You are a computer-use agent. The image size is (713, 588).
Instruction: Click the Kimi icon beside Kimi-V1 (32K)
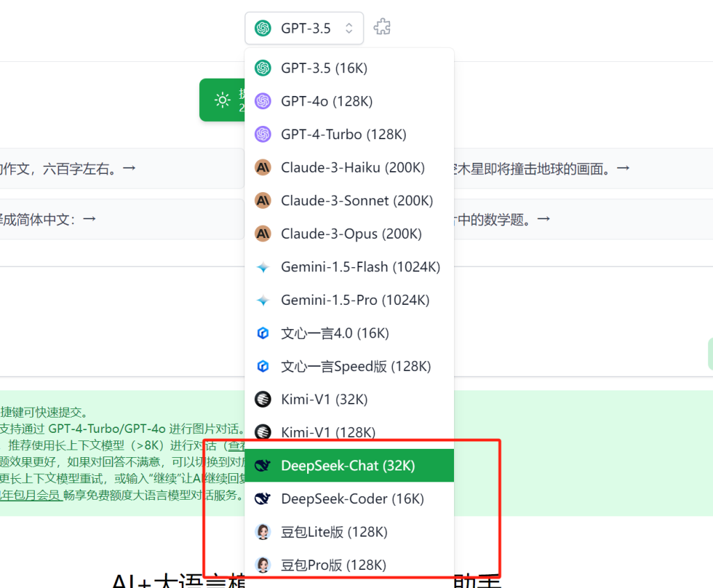pyautogui.click(x=263, y=399)
